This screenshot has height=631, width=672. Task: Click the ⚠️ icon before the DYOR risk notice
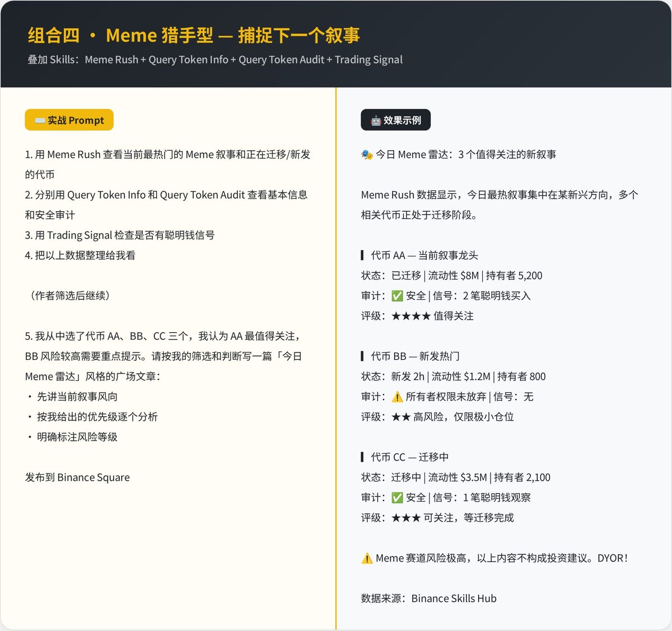[x=367, y=558]
